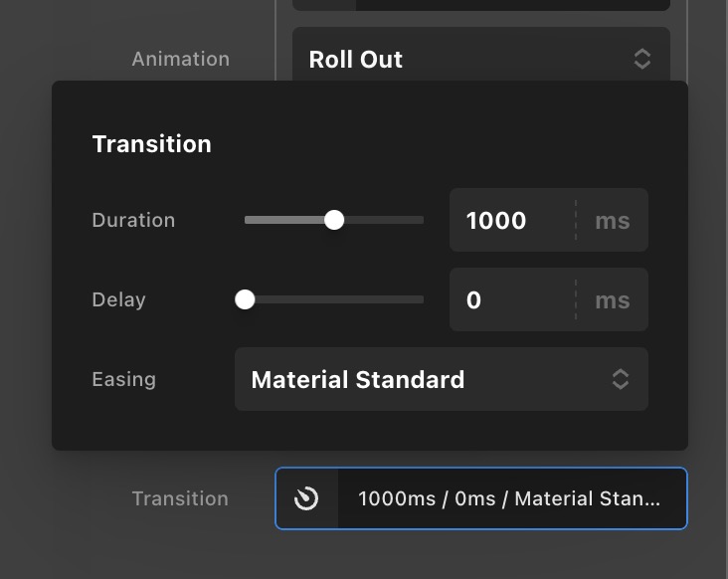This screenshot has width=728, height=579.
Task: Click the Animation property label
Action: coord(180,59)
